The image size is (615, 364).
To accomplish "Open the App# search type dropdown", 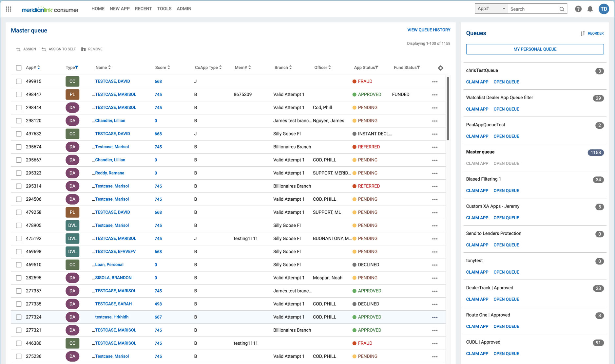I will [490, 9].
